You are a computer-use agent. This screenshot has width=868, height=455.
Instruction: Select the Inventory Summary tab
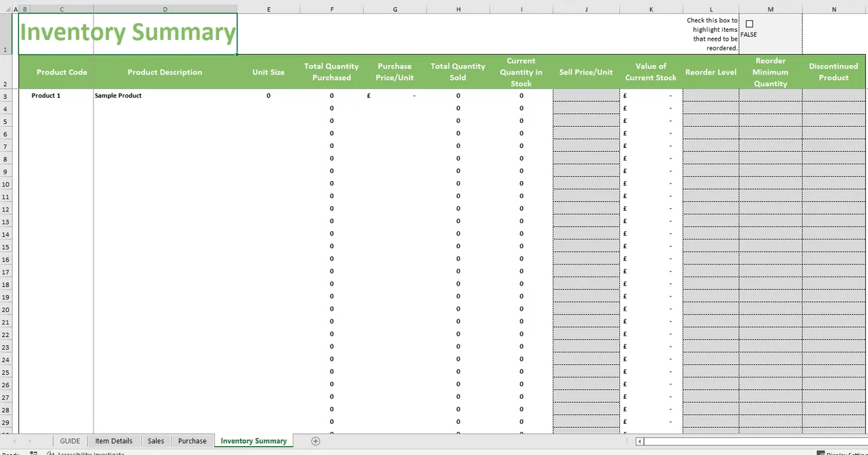[x=253, y=441]
